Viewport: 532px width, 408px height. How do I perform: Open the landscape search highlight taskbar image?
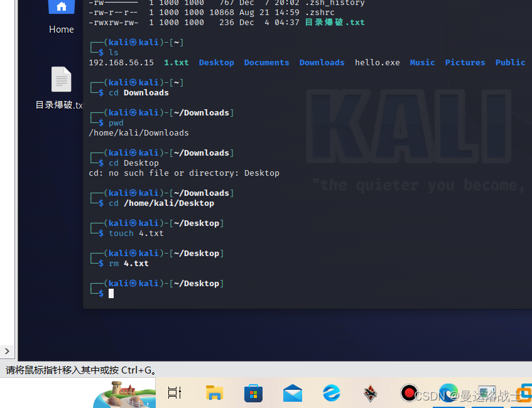pyautogui.click(x=124, y=394)
